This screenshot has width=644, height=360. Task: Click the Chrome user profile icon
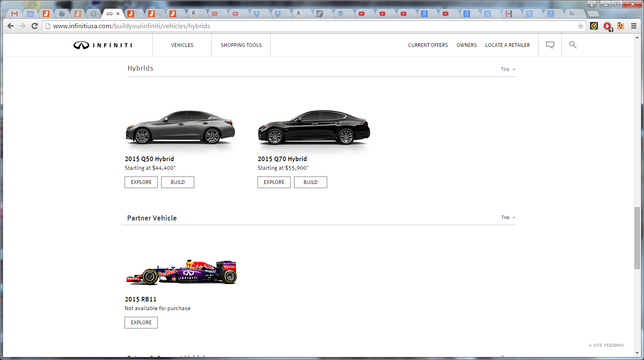point(592,4)
